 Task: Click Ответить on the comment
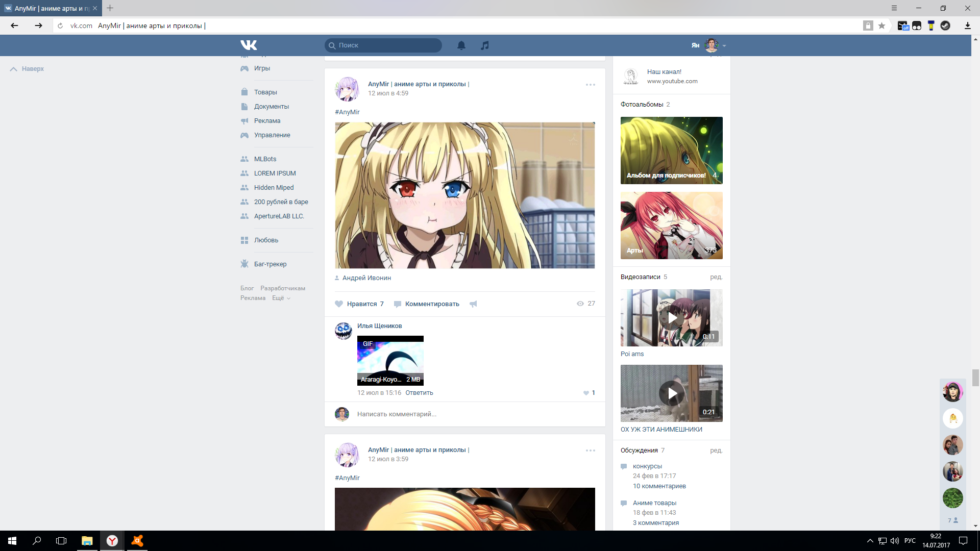pyautogui.click(x=419, y=393)
